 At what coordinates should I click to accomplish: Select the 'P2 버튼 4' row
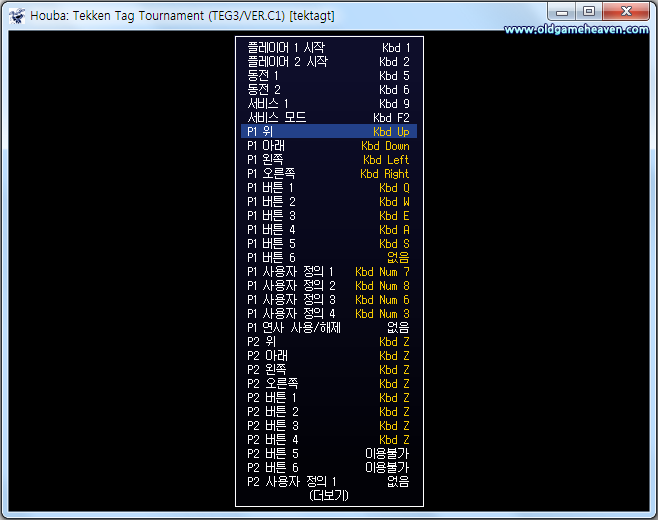tap(329, 440)
